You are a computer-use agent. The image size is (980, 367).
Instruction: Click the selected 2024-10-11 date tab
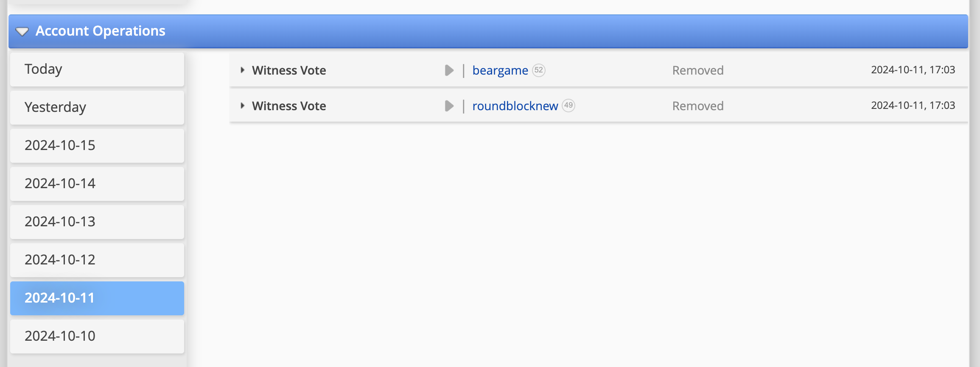coord(97,298)
